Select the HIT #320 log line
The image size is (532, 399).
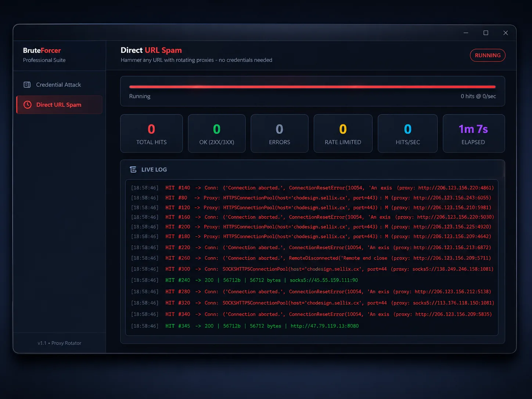click(x=312, y=303)
